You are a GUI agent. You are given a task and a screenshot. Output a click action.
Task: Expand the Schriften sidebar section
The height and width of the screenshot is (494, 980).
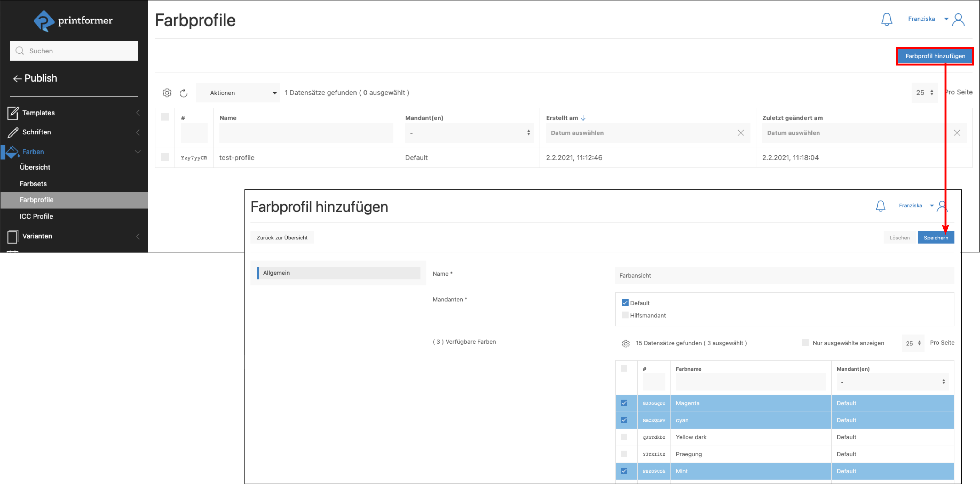[x=36, y=132]
